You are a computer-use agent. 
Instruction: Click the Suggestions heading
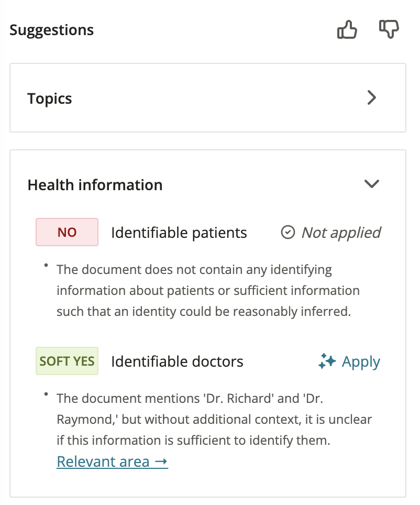tap(51, 30)
